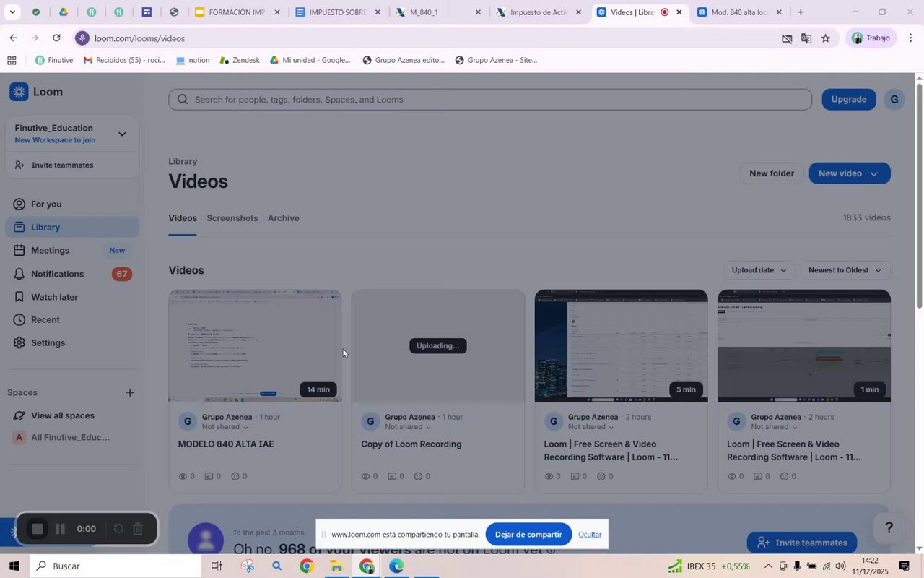Click the Ocultar link
This screenshot has height=578, width=924.
click(x=590, y=535)
